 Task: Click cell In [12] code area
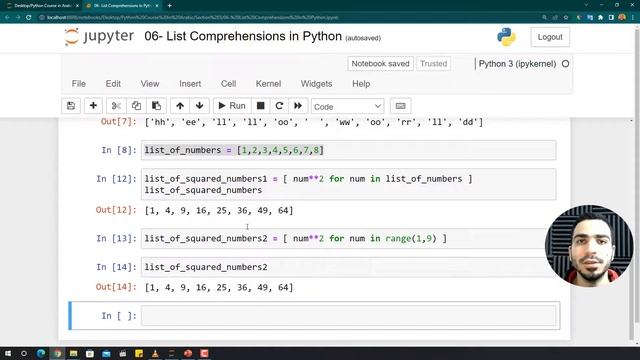pyautogui.click(x=349, y=184)
